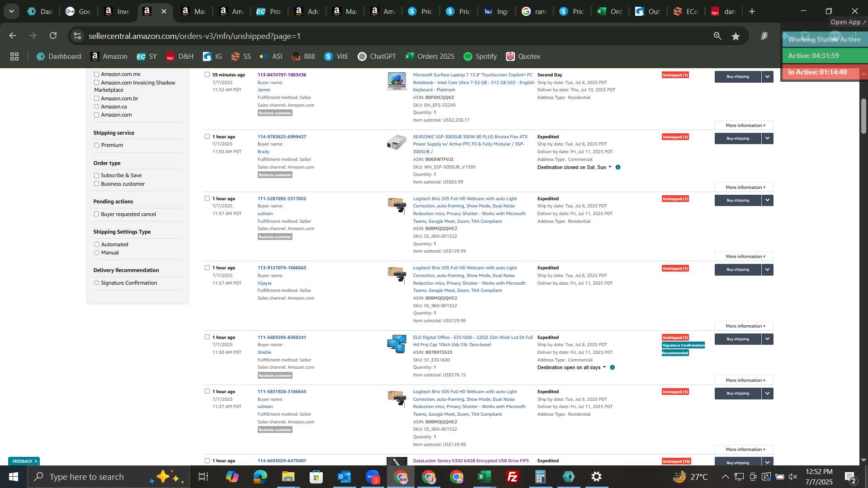This screenshot has width=868, height=488.
Task: Bookmark this page with star icon
Action: [x=736, y=36]
